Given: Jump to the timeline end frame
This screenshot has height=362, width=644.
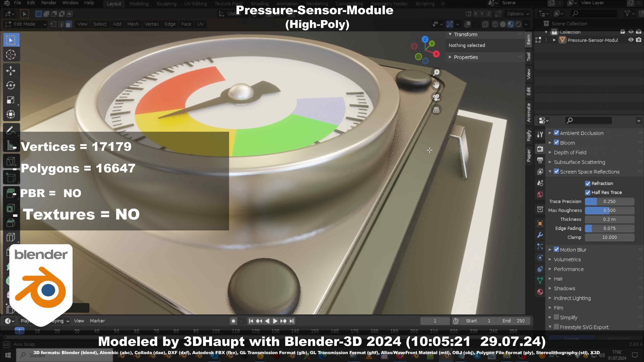Looking at the screenshot, I should (291, 321).
